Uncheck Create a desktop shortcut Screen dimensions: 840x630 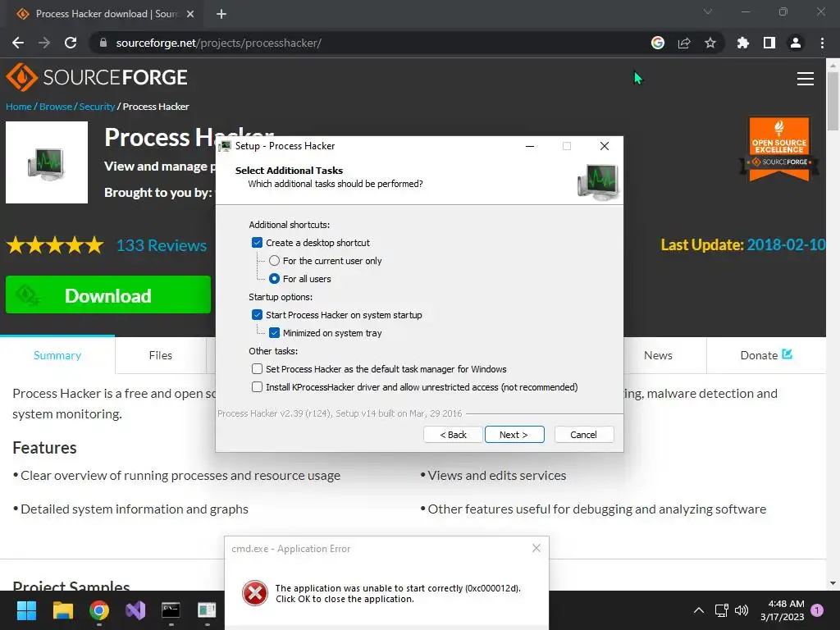click(257, 243)
